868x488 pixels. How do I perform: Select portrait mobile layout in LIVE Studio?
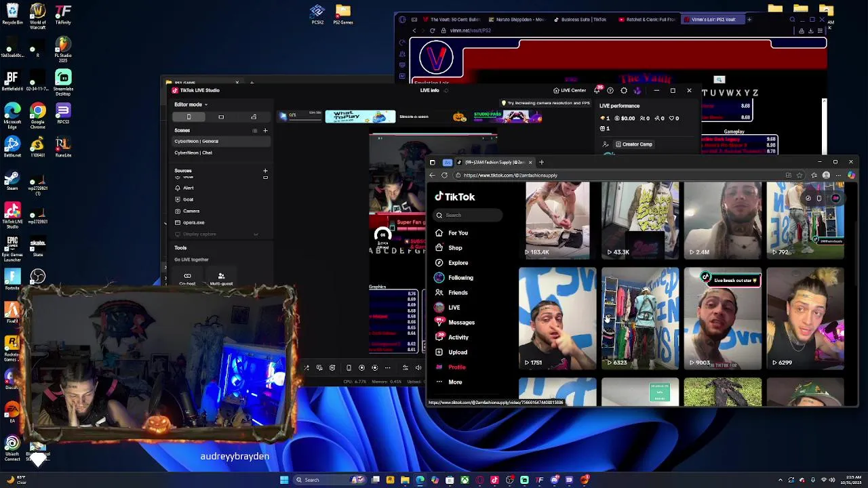click(189, 117)
